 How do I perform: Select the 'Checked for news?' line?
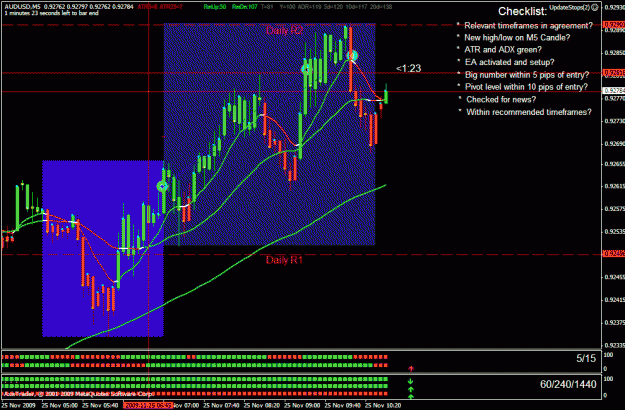point(501,100)
